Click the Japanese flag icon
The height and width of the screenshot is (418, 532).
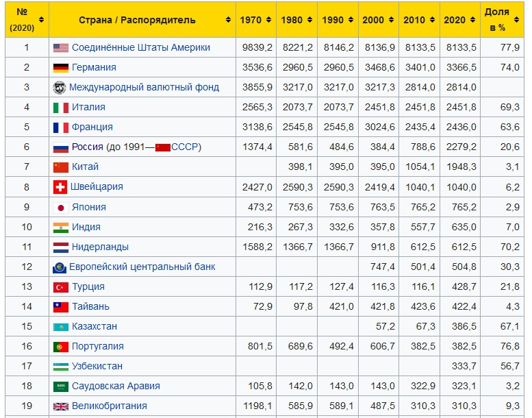61,207
